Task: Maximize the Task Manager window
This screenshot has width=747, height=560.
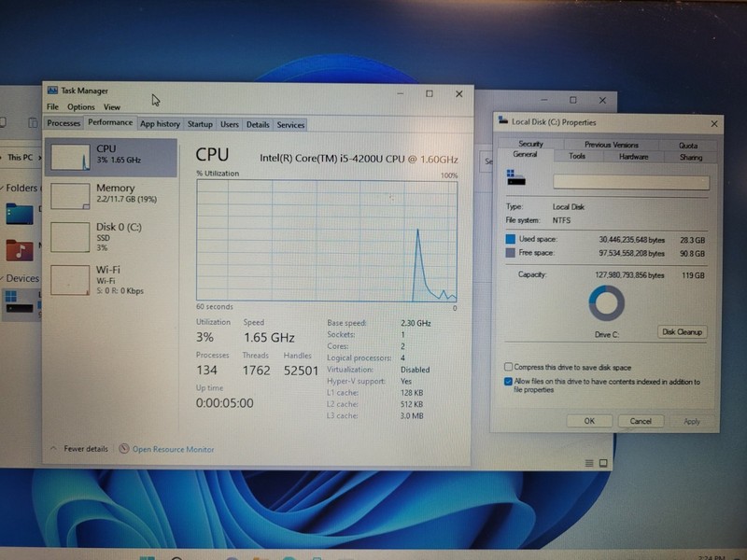Action: coord(430,94)
